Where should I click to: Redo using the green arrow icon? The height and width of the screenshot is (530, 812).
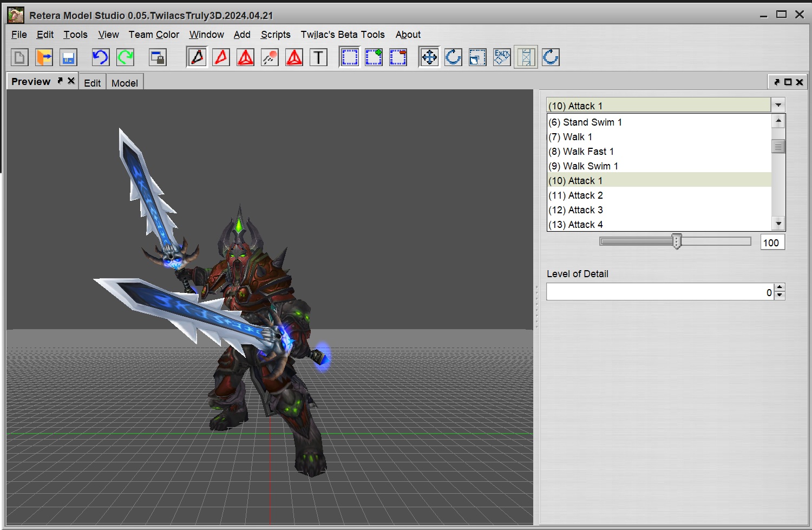tap(126, 57)
